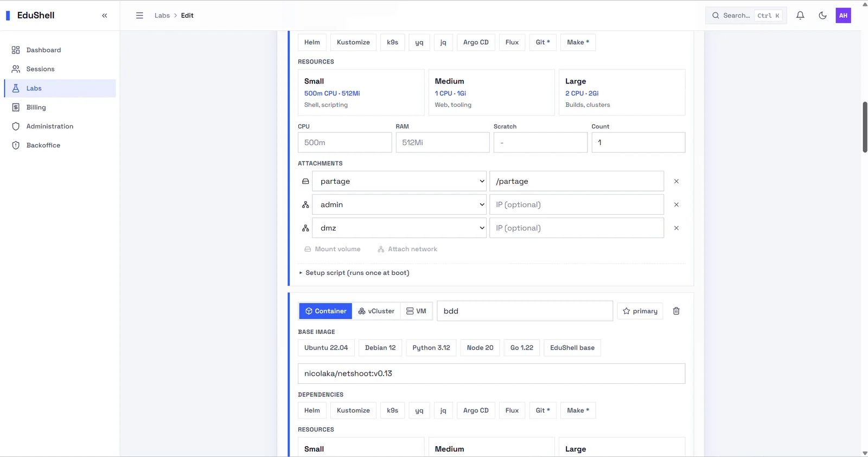This screenshot has height=457, width=868.
Task: Collapse the sidebar with double-chevron icon
Action: pos(105,16)
